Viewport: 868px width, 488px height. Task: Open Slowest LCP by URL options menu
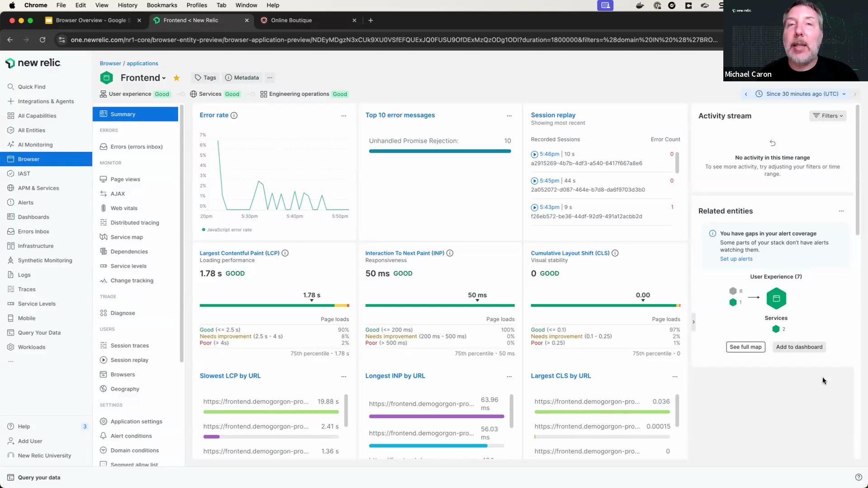(344, 376)
